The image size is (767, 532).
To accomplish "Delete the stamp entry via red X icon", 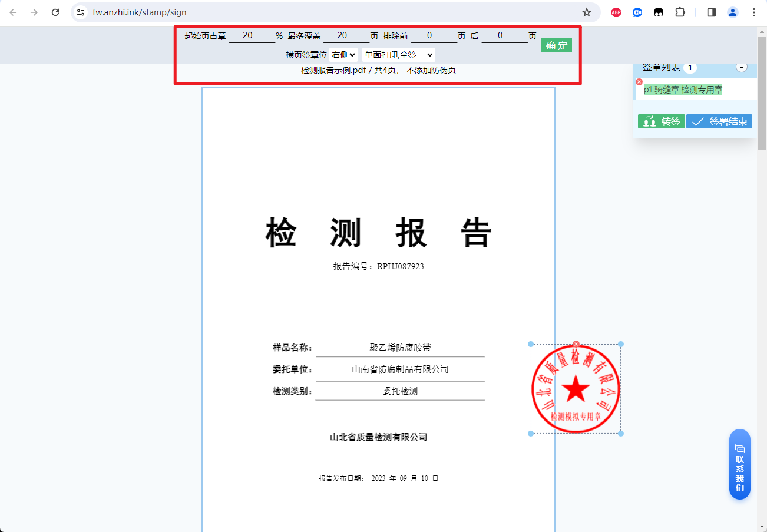I will pos(639,82).
